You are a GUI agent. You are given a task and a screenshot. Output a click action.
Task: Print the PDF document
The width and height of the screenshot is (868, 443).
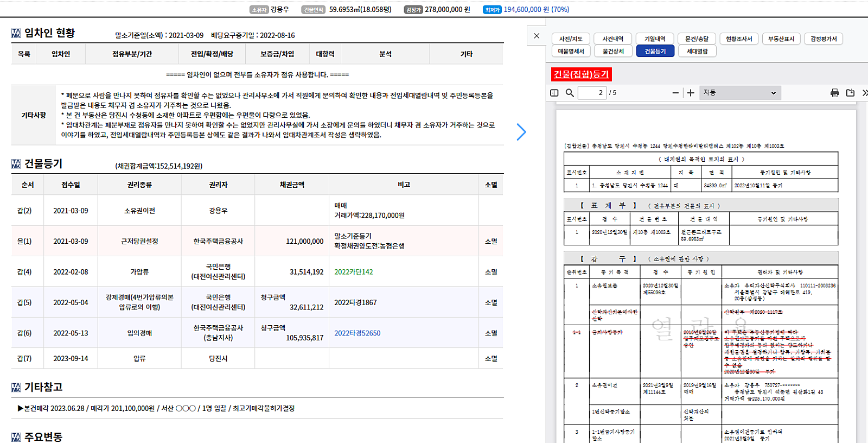point(834,93)
